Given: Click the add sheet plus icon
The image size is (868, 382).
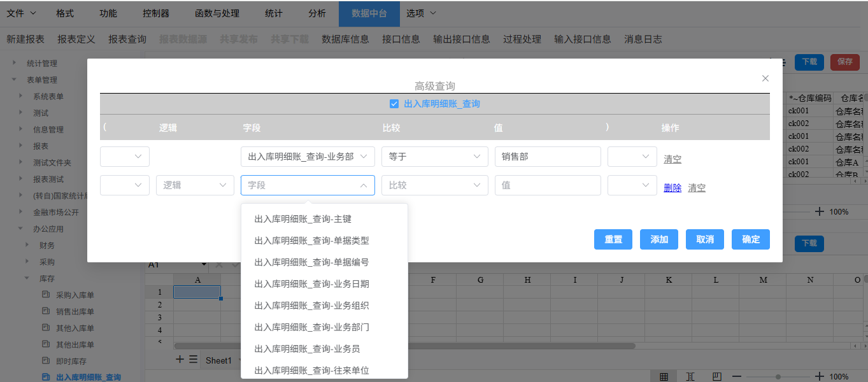Looking at the screenshot, I should point(180,360).
